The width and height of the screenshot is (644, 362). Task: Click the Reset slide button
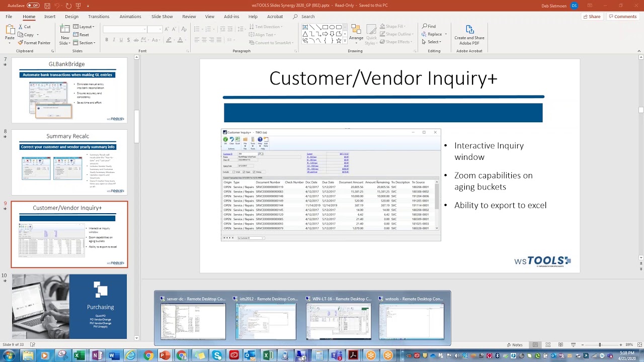coord(81,35)
